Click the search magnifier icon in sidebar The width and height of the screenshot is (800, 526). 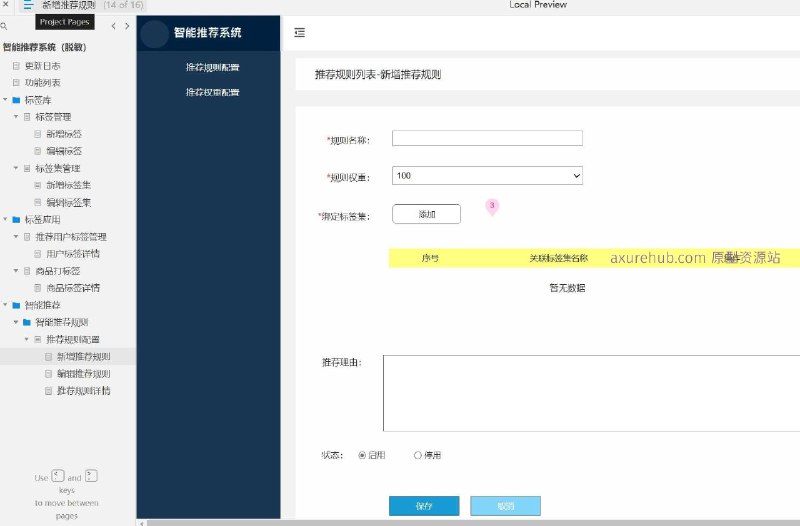pyautogui.click(x=4, y=26)
